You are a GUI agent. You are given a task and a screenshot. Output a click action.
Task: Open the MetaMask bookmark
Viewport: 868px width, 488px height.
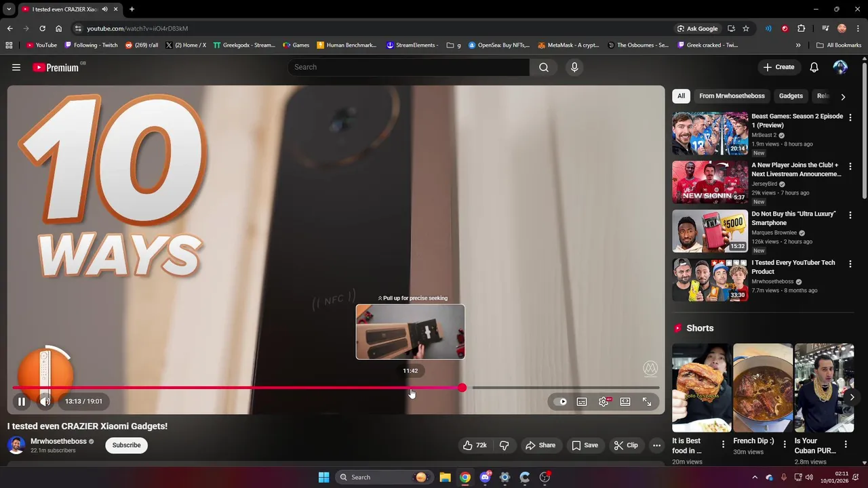click(x=568, y=45)
